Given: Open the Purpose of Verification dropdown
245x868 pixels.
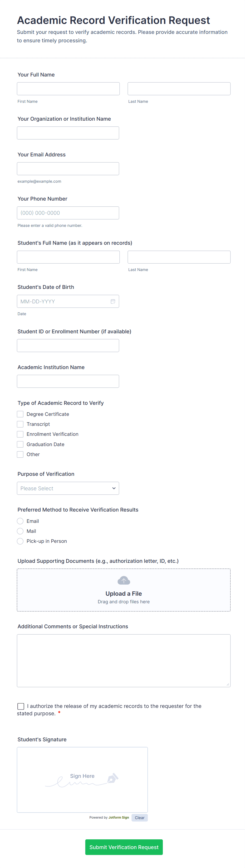Looking at the screenshot, I should (68, 488).
